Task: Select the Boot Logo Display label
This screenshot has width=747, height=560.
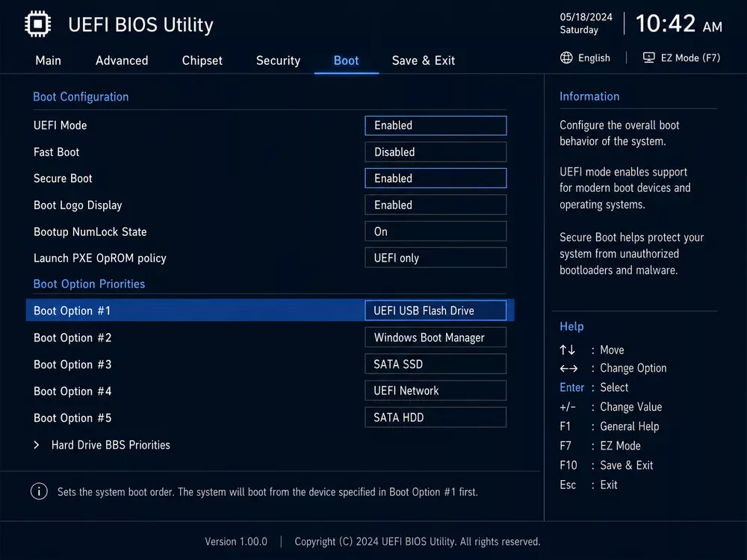Action: (x=78, y=205)
